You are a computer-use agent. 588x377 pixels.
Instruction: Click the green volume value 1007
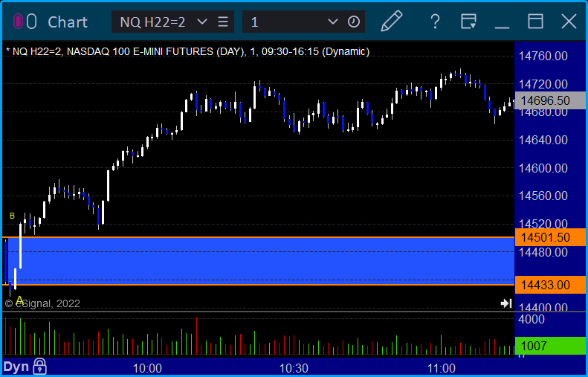point(550,346)
